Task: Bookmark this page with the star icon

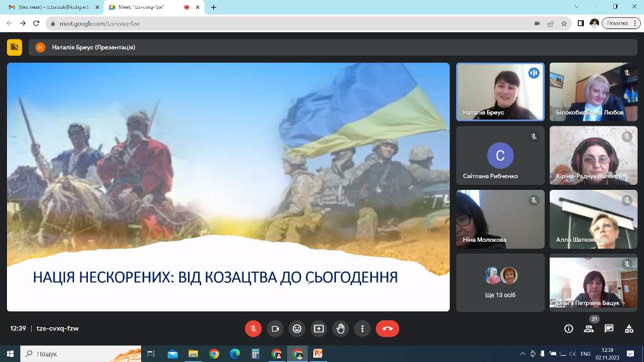Action: click(x=564, y=23)
